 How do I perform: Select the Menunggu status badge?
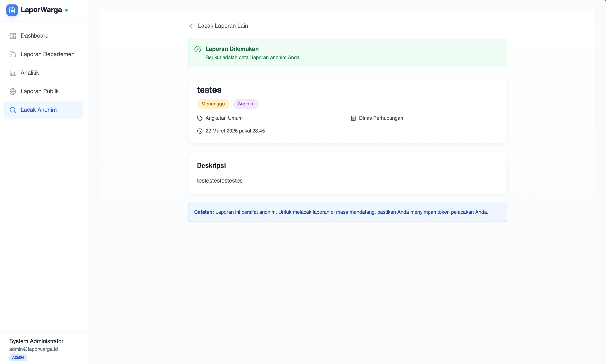click(x=213, y=104)
